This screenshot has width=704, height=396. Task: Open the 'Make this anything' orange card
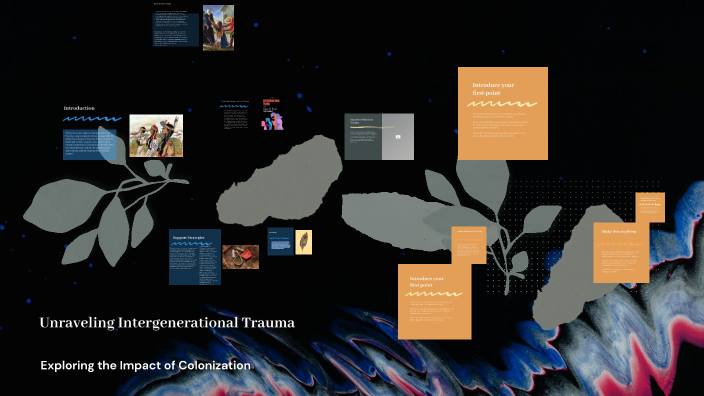point(621,253)
